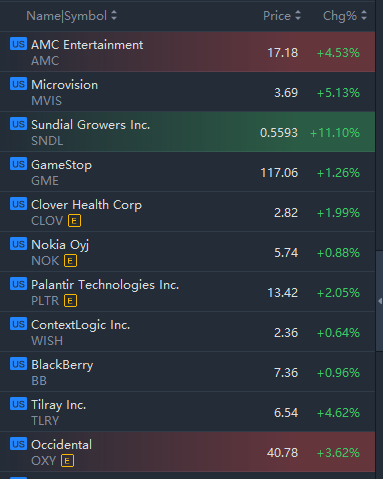
Task: Sort by Price using its arrow toggle
Action: [298, 15]
